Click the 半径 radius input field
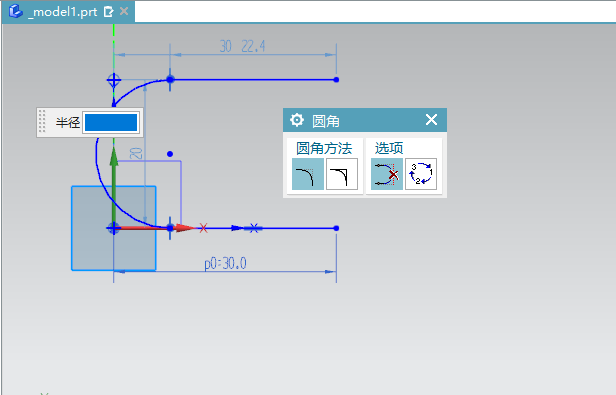Viewport: 616px width, 395px height. click(x=111, y=122)
